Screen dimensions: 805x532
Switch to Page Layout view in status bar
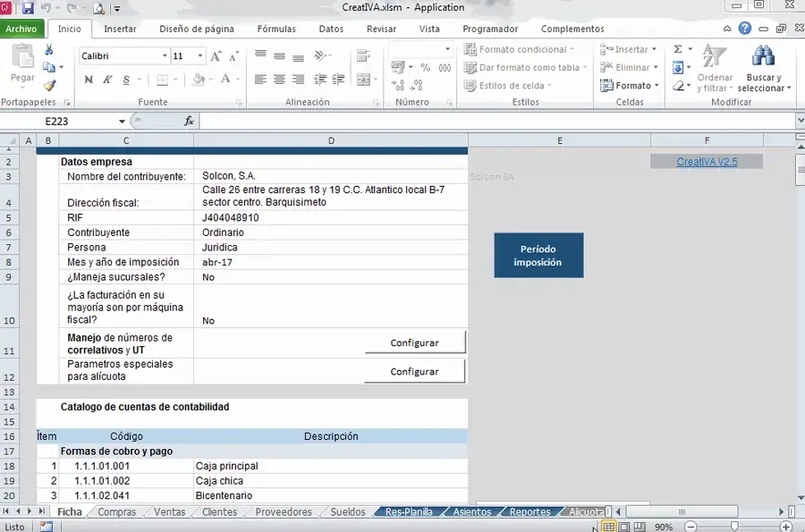[x=623, y=527]
